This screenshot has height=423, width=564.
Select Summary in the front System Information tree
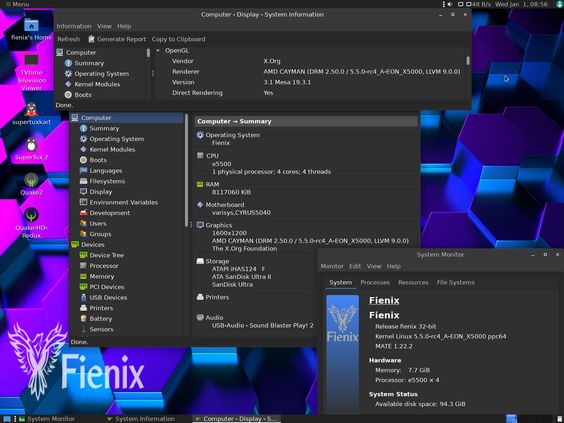[x=104, y=128]
